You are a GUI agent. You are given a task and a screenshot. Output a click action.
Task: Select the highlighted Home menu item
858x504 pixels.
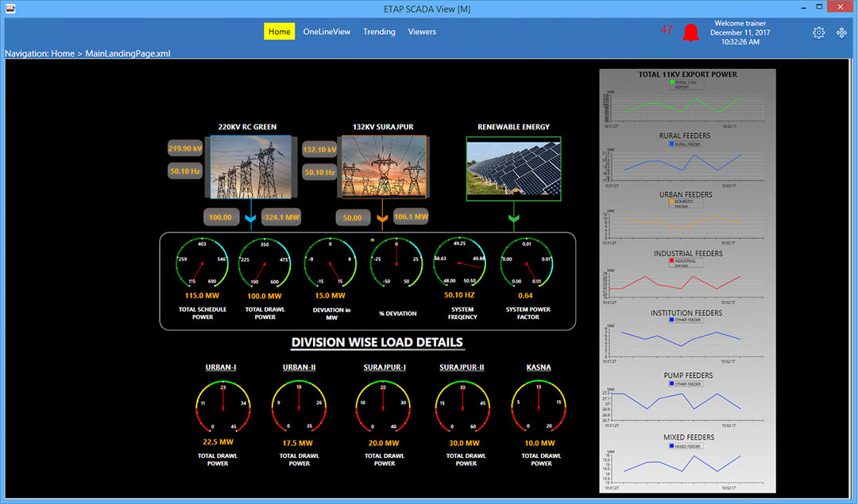[279, 32]
